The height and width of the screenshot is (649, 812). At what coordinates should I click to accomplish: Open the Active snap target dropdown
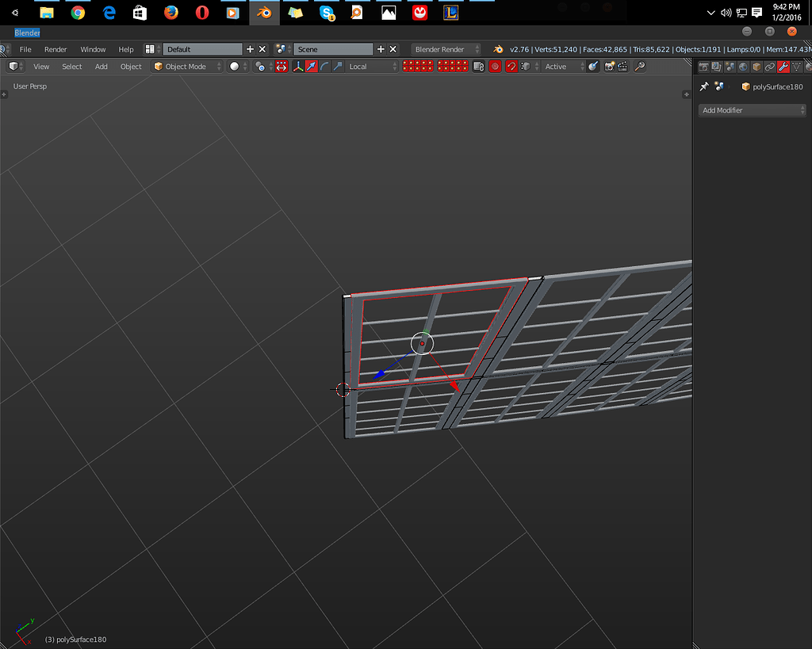coord(564,67)
